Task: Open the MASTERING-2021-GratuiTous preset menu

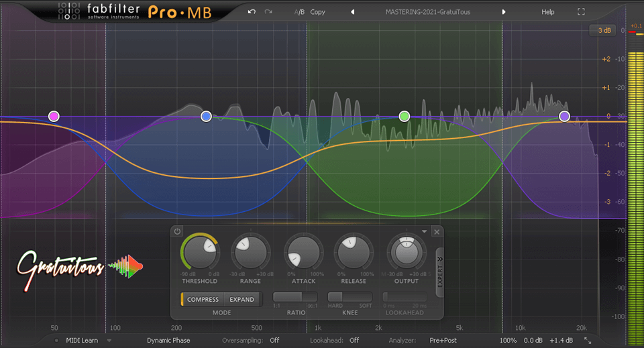Action: (x=428, y=12)
